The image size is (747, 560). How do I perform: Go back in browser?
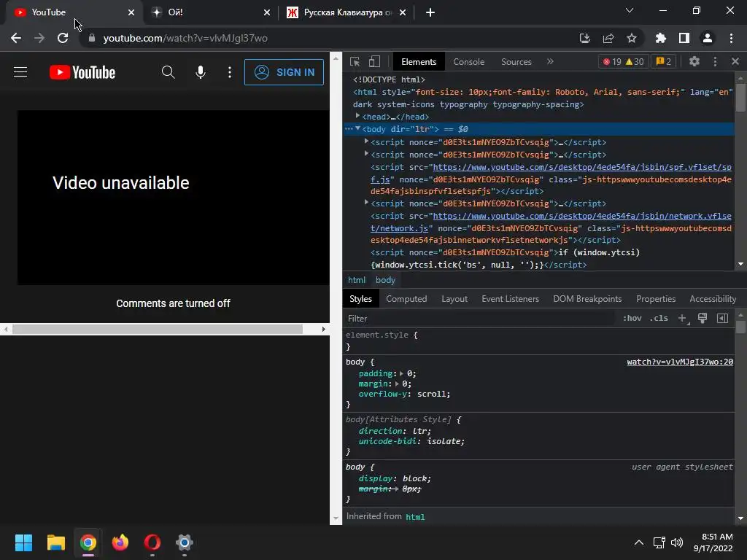pyautogui.click(x=16, y=38)
